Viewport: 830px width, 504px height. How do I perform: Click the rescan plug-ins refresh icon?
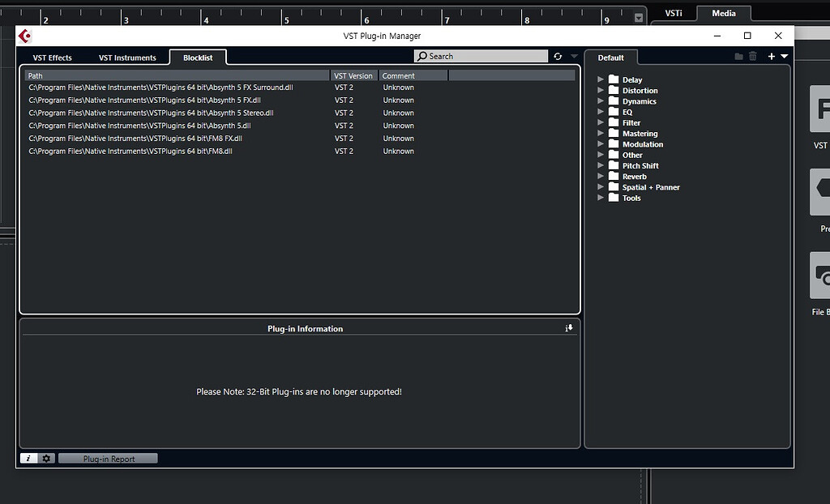coord(558,56)
